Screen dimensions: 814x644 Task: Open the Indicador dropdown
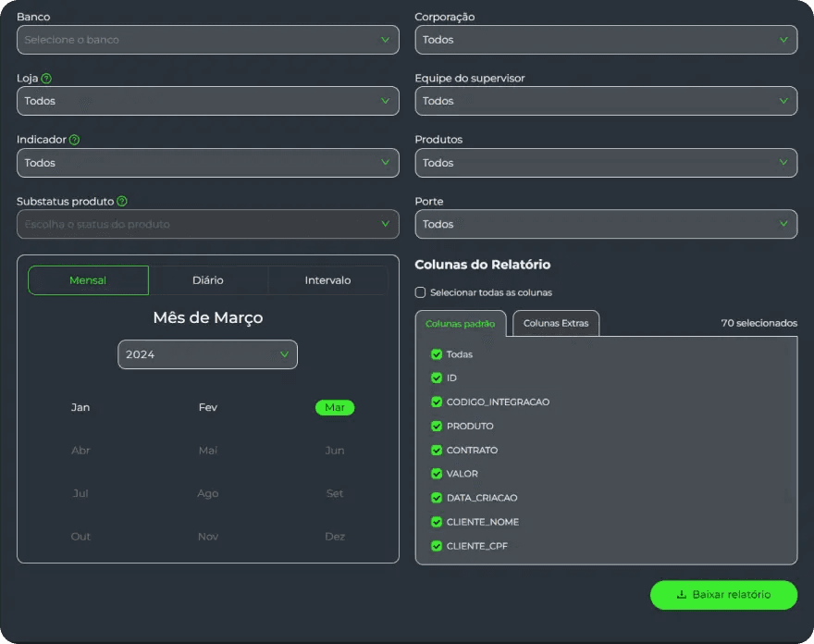click(x=207, y=163)
